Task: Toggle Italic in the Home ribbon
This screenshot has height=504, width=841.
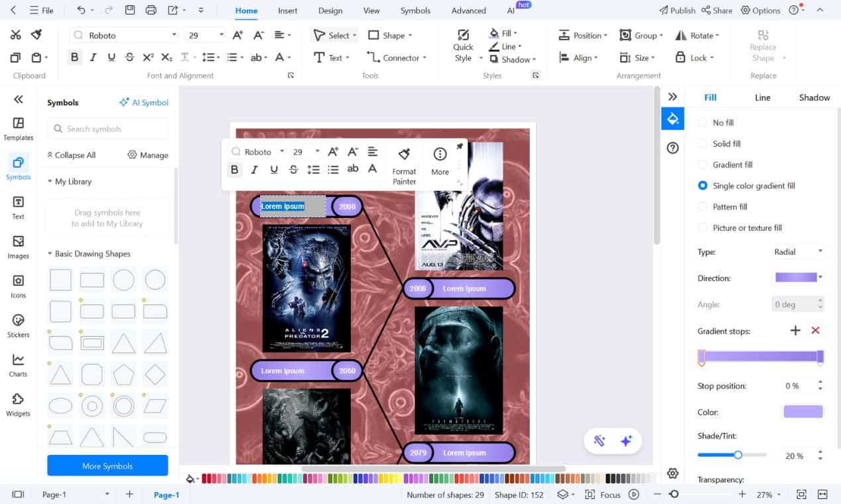Action: pyautogui.click(x=93, y=58)
